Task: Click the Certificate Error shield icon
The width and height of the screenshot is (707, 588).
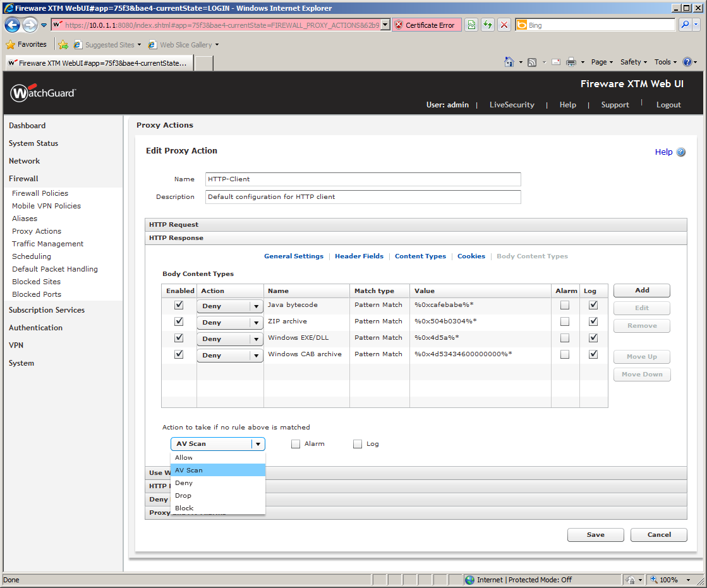Action: (399, 25)
